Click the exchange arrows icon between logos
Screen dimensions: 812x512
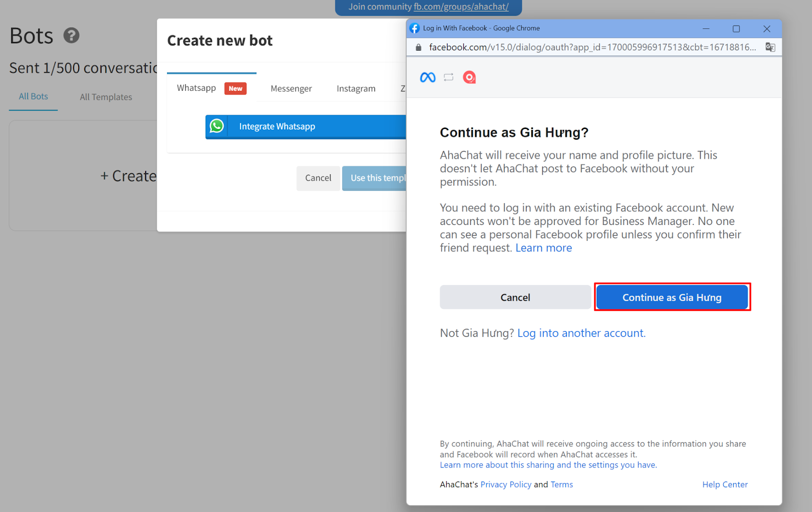click(449, 77)
